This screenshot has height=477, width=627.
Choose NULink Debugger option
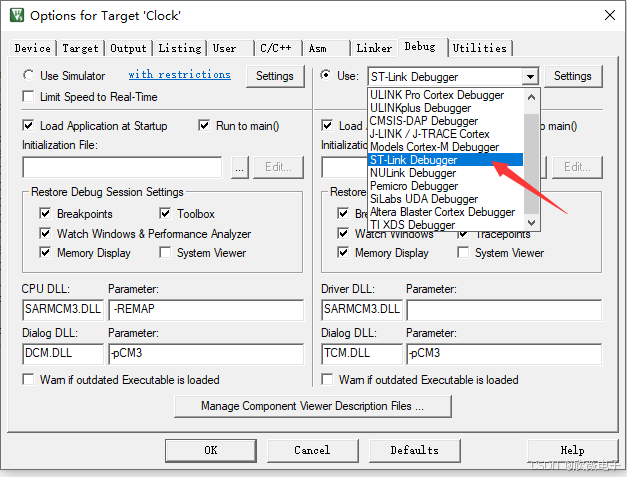click(445, 173)
